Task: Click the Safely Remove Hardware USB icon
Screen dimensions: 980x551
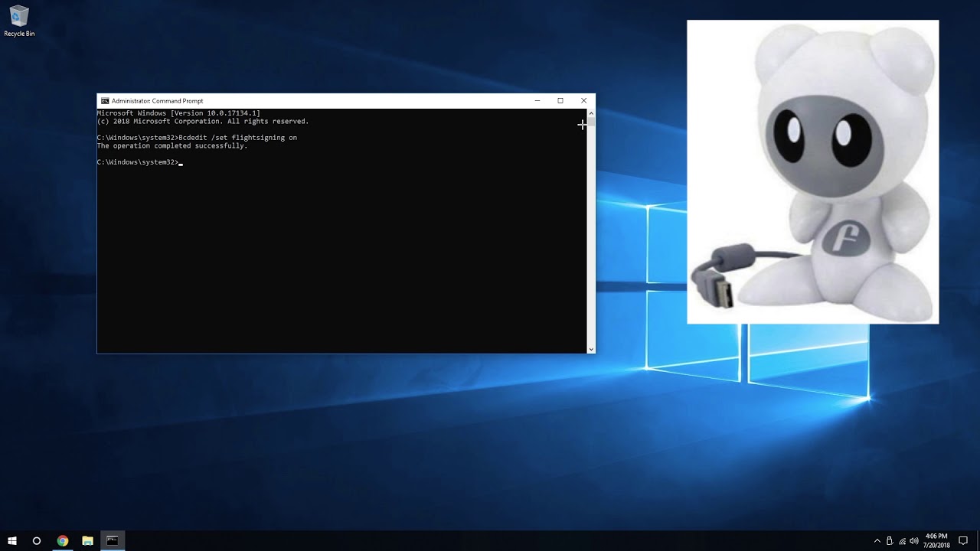Action: click(x=889, y=541)
